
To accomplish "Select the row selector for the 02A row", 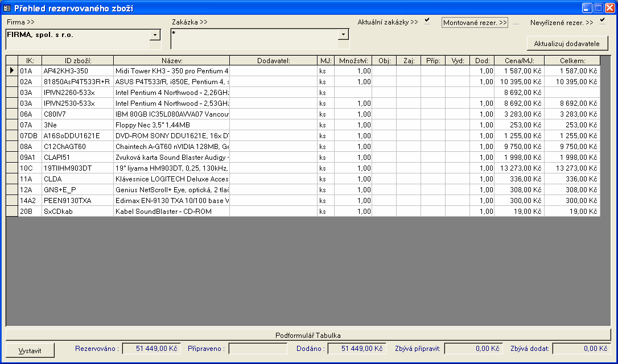I will (x=12, y=82).
